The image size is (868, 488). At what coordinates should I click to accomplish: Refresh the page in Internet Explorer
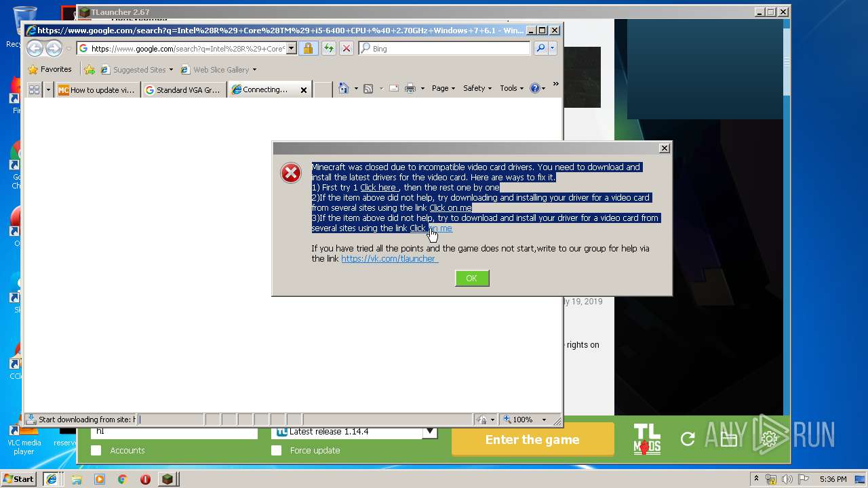(x=328, y=48)
